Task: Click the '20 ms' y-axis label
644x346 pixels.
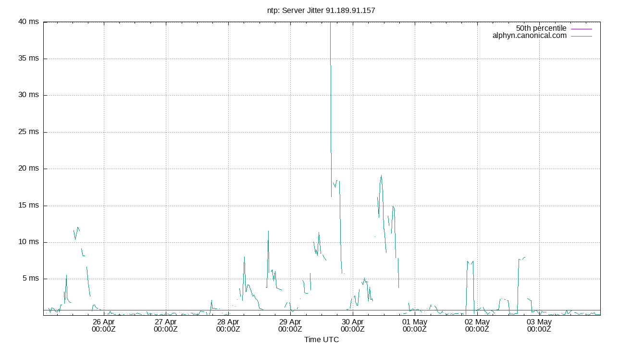Action: tap(28, 169)
